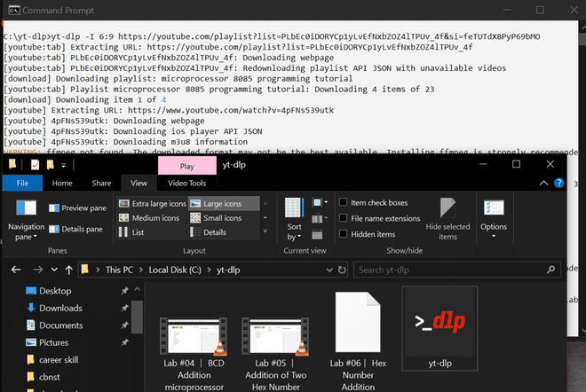Expand layout gallery More arrow
Image resolution: width=586 pixels, height=392 pixels.
265,231
